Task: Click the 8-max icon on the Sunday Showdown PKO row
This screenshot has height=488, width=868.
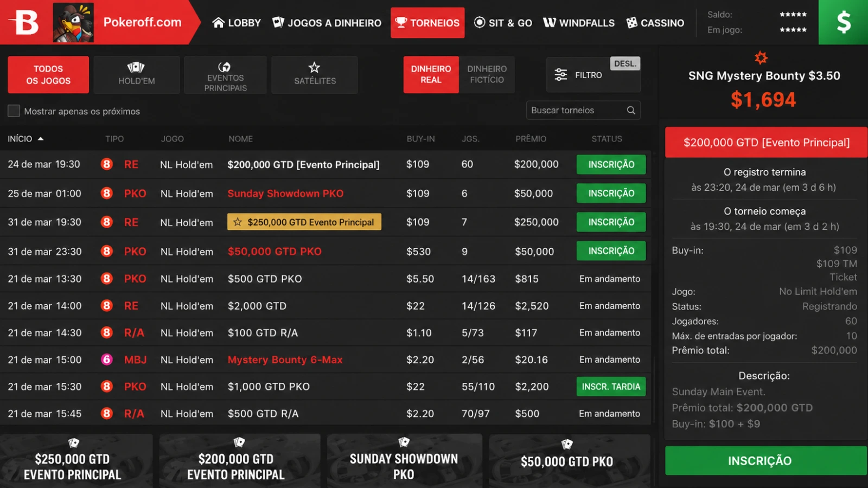Action: [x=107, y=194]
